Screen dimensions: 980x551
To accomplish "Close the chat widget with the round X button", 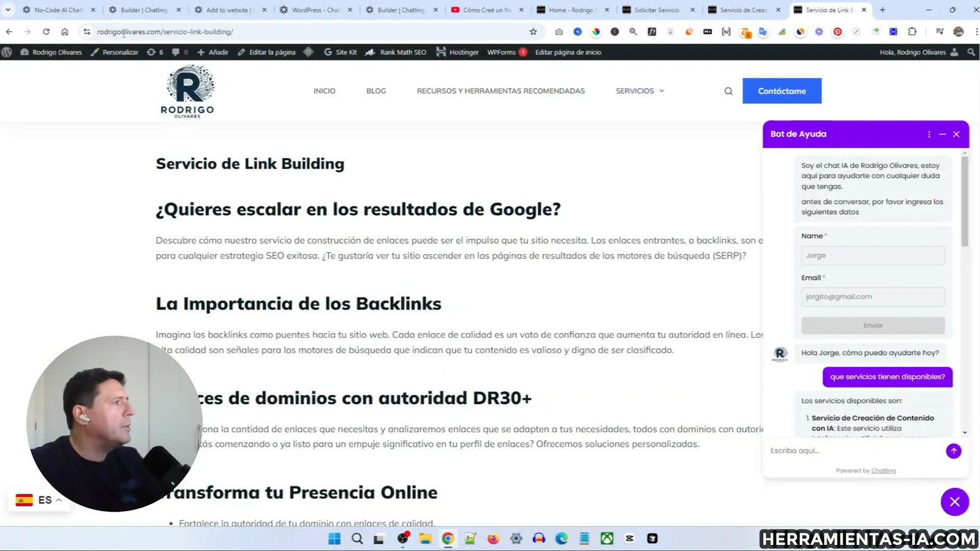I will [x=954, y=501].
